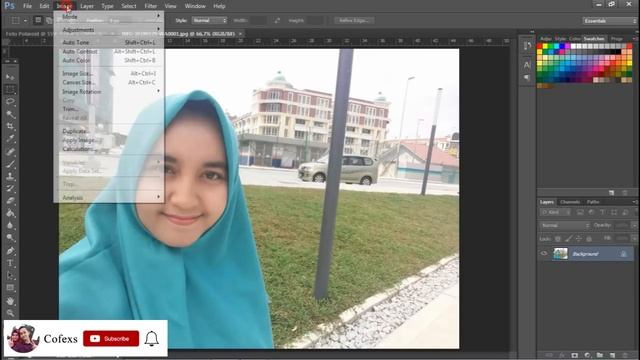Image resolution: width=640 pixels, height=360 pixels.
Task: Open the Essentials workspace dropdown
Action: coord(609,21)
